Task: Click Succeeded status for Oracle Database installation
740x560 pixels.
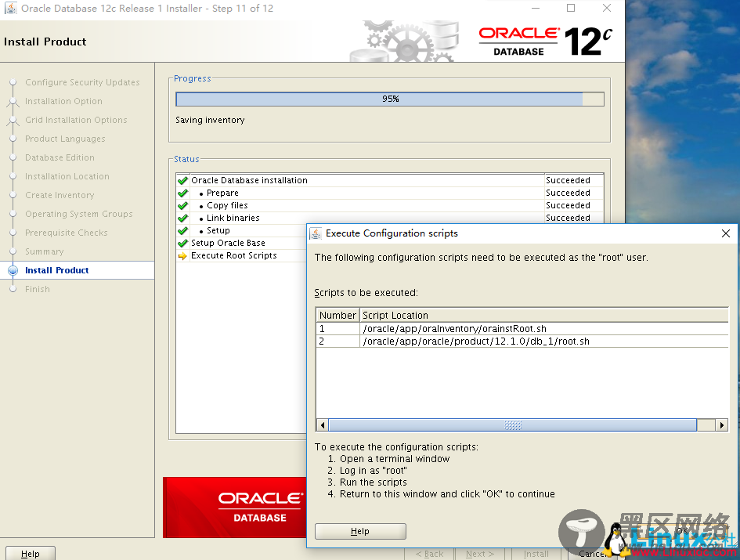Action: [x=568, y=180]
